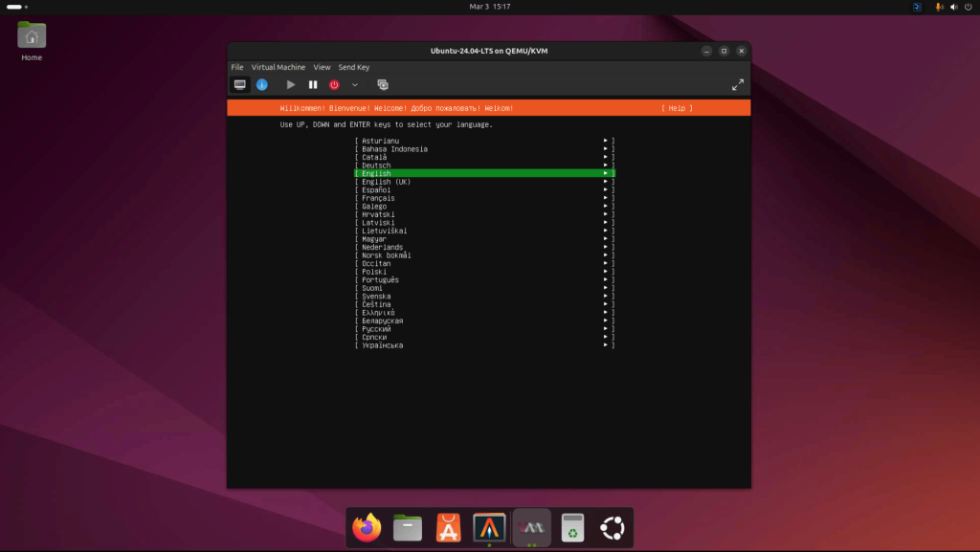The width and height of the screenshot is (980, 552).
Task: Open Virtual Machine Manager from the dock
Action: pos(530,527)
